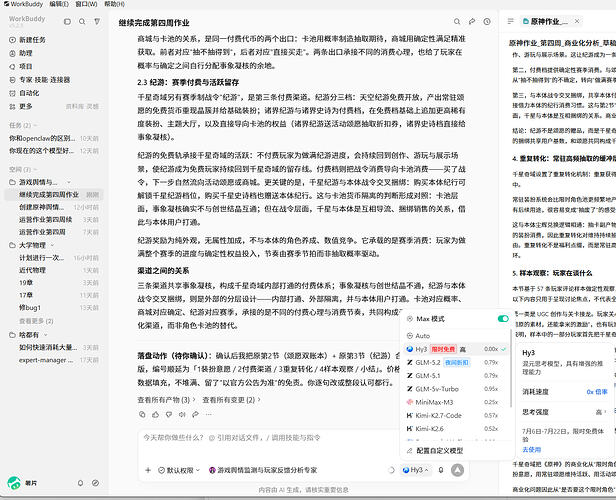
Task: Click 查看所有产物 (3) link
Action: tap(167, 400)
